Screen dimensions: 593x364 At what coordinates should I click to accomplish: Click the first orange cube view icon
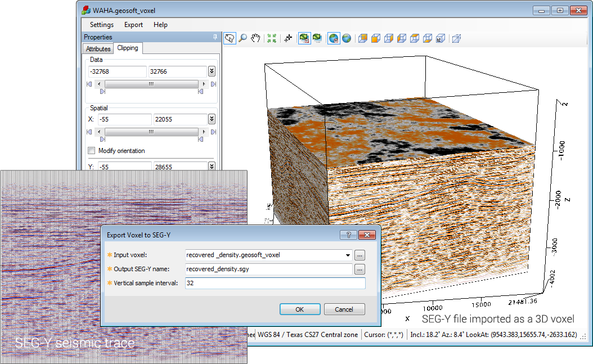click(x=363, y=38)
